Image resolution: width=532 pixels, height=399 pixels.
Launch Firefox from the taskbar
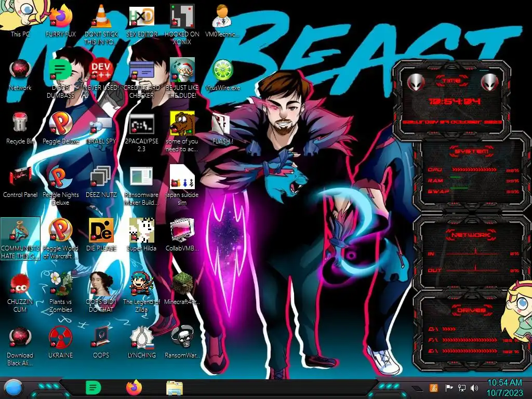tap(134, 388)
